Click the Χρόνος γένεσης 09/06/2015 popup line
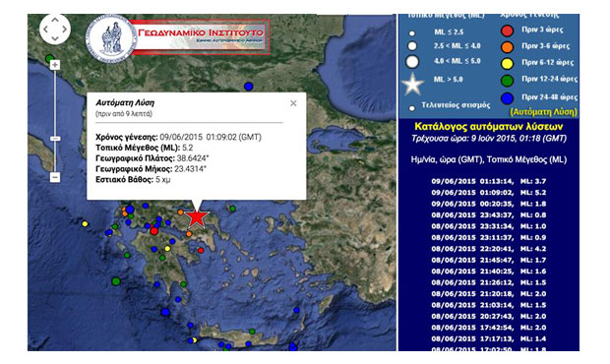 click(178, 138)
